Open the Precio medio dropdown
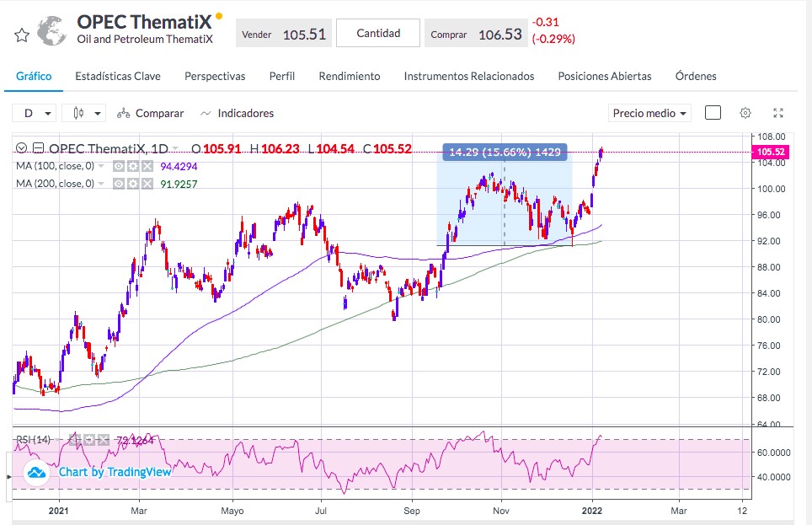 pos(650,113)
